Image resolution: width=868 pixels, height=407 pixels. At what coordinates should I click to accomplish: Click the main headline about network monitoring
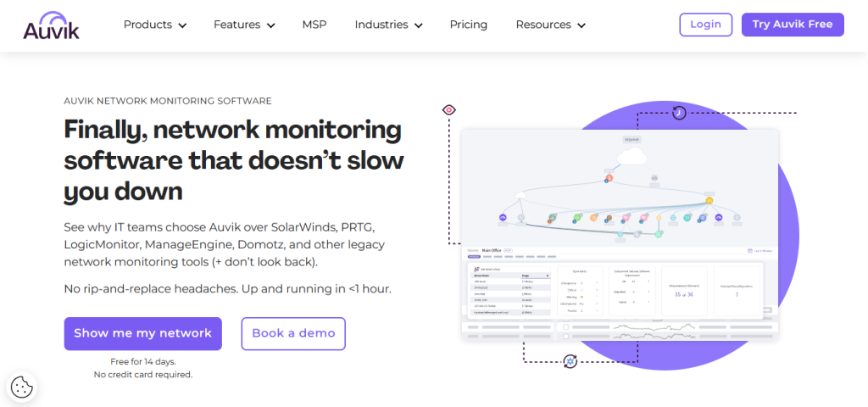234,160
